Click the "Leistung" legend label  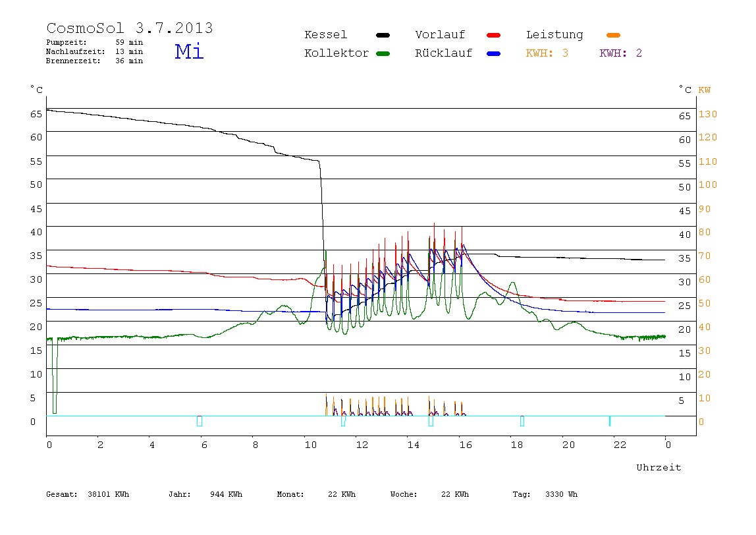tap(554, 35)
